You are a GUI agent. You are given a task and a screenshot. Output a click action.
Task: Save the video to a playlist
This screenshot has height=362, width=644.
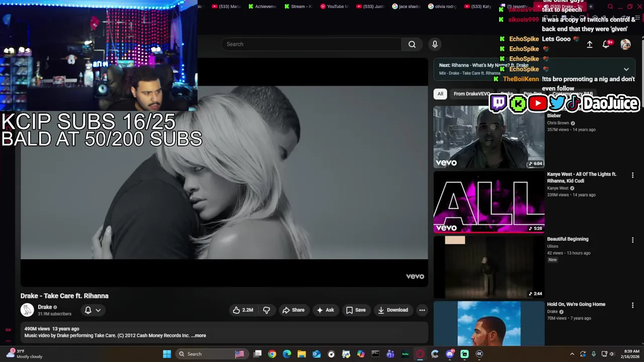(356, 310)
